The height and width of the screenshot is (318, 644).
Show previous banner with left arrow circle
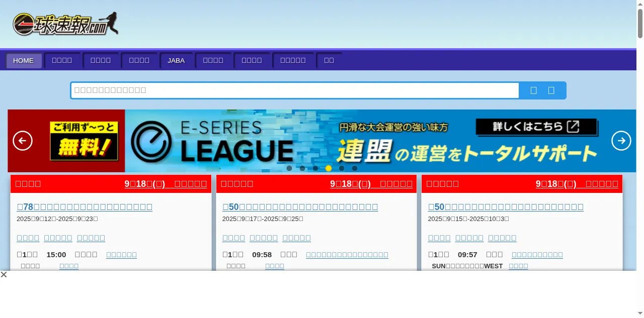pos(23,141)
